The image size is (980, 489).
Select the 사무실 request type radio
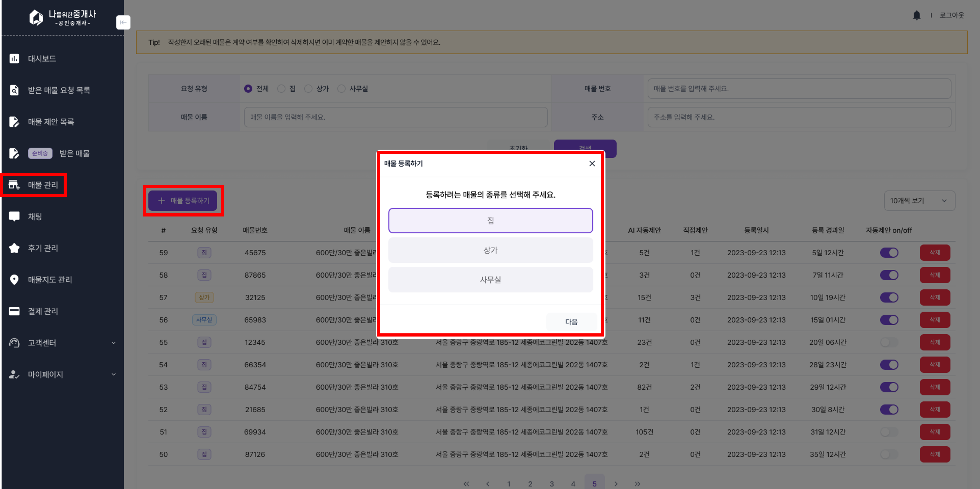341,89
